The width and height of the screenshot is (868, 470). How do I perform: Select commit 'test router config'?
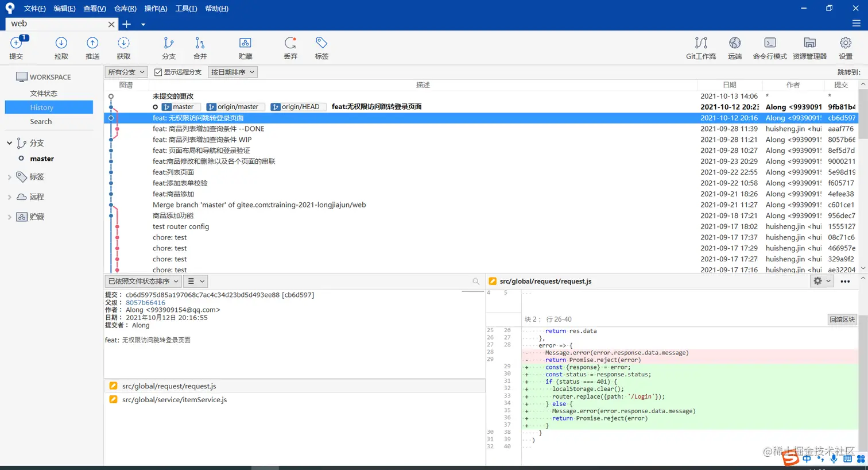tap(481, 226)
